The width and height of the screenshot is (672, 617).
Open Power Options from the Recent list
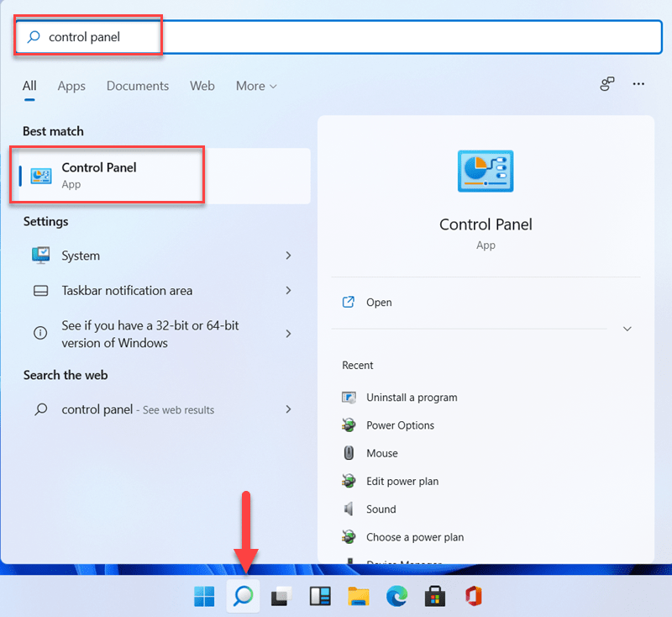[x=401, y=425]
